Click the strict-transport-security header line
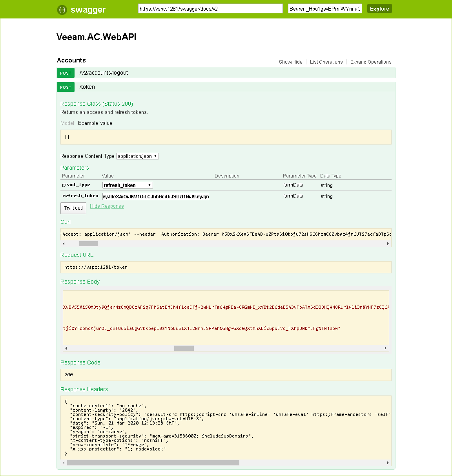The width and height of the screenshot is (452, 476). click(162, 436)
